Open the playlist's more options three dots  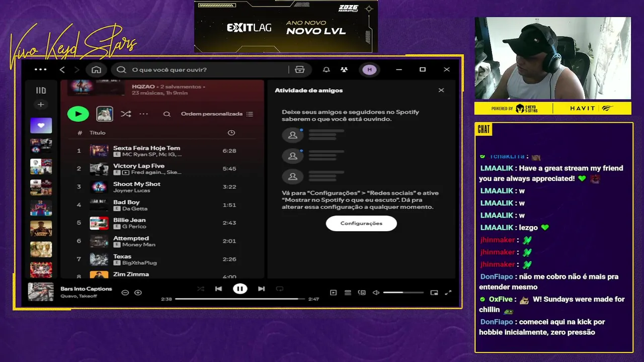(x=143, y=114)
